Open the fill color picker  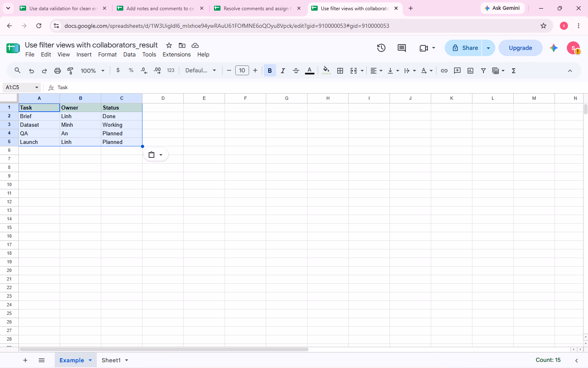point(326,71)
